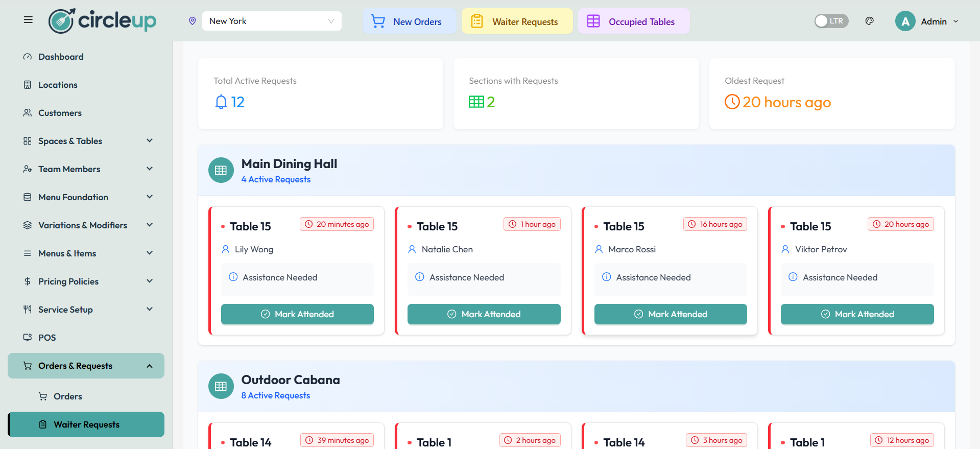
Task: Expand the Service Setup chevron
Action: click(x=150, y=309)
